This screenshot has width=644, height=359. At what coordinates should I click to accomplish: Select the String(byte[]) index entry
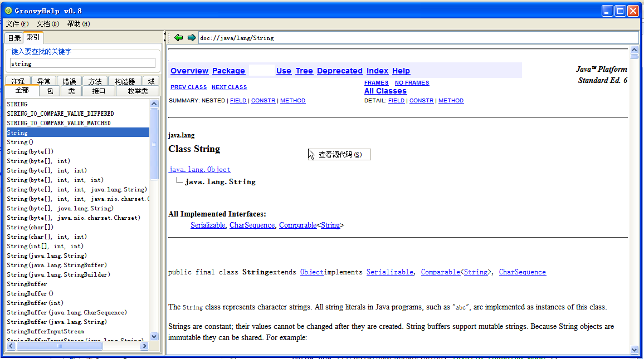(x=77, y=151)
